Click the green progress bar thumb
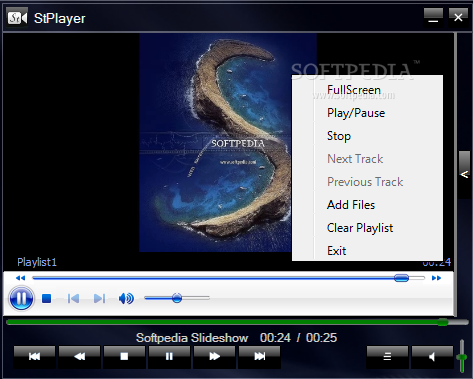This screenshot has height=379, width=473. coord(443,322)
